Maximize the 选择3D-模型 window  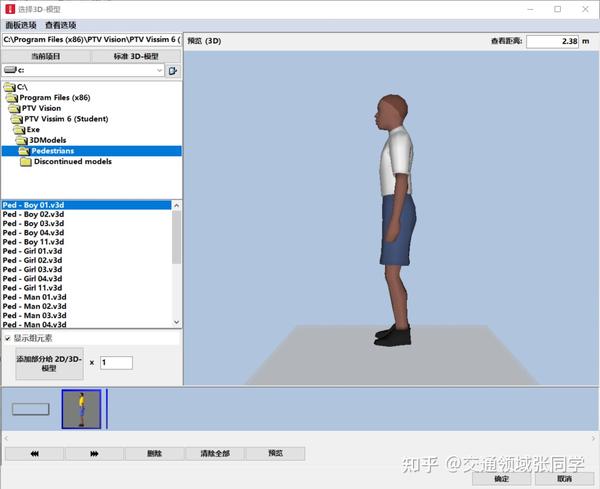click(x=558, y=9)
